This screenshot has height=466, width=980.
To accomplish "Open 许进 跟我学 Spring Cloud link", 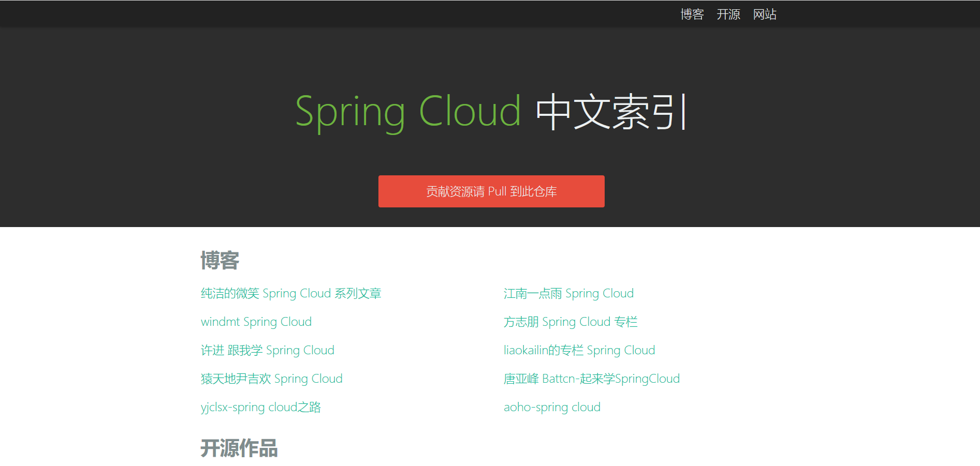I will point(268,351).
